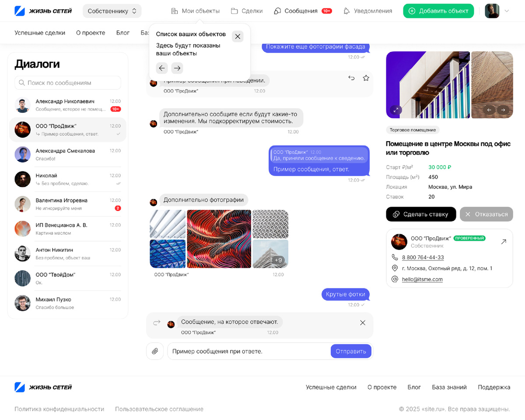Open Уведомления in top navigation
525x420 pixels.
[367, 11]
